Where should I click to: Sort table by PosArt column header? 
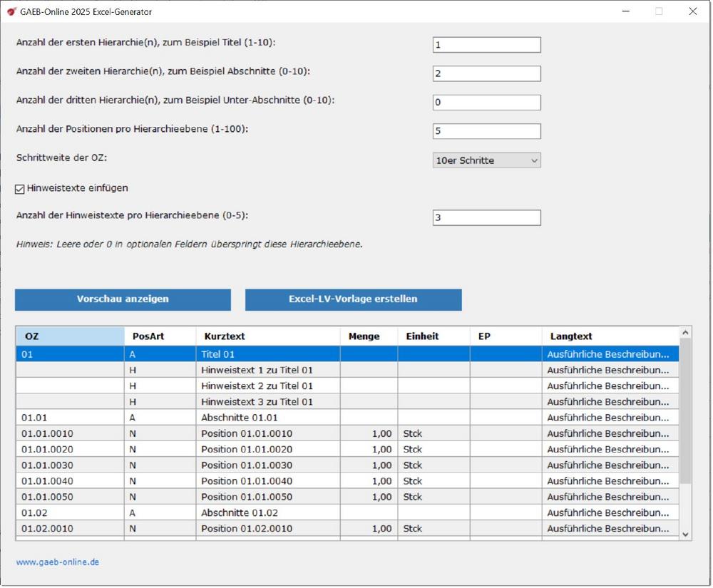(x=160, y=336)
